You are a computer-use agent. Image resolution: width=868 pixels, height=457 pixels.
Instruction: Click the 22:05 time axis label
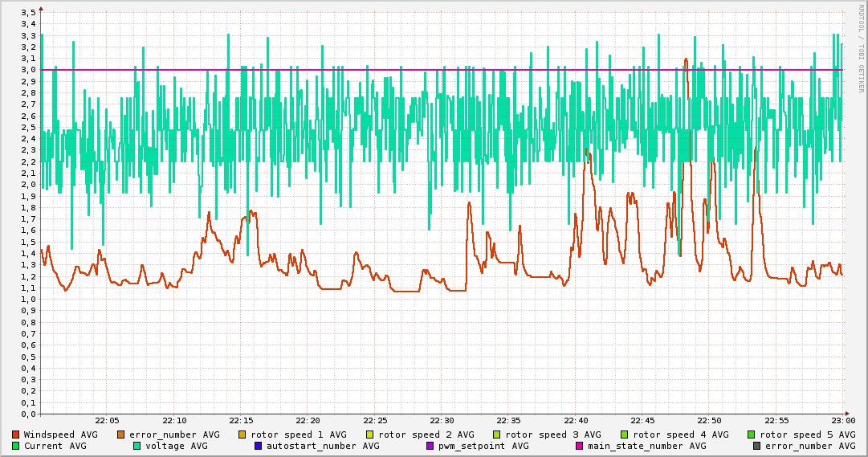point(108,421)
